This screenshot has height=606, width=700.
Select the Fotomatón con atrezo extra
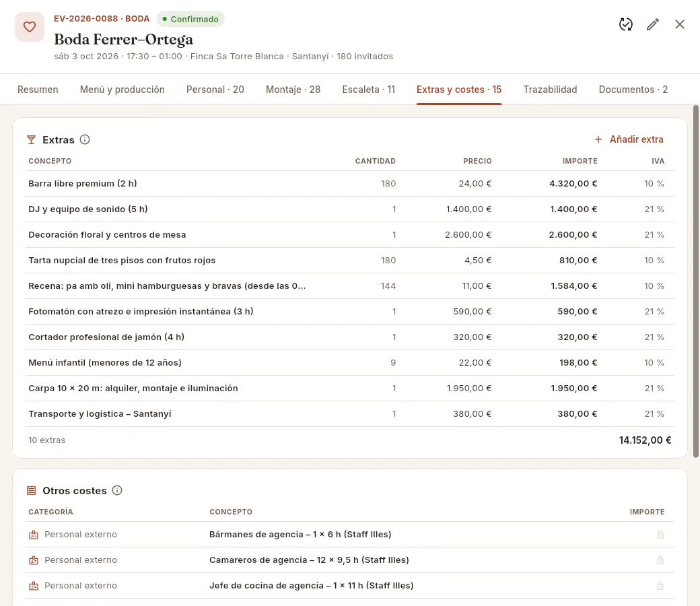tap(350, 311)
